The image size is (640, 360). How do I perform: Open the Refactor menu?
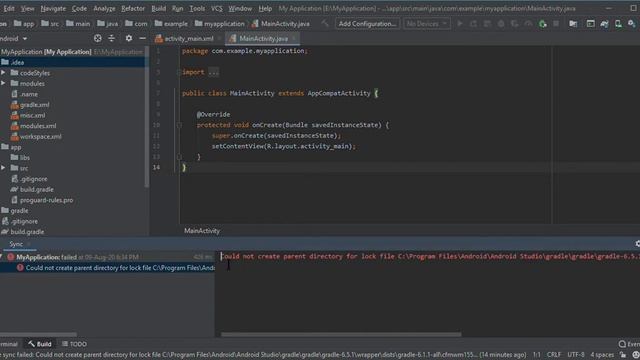click(x=133, y=8)
